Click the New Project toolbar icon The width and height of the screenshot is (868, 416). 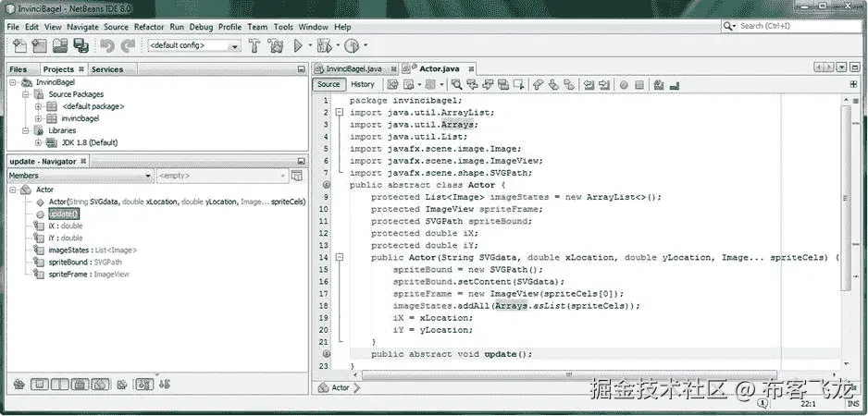(39, 46)
